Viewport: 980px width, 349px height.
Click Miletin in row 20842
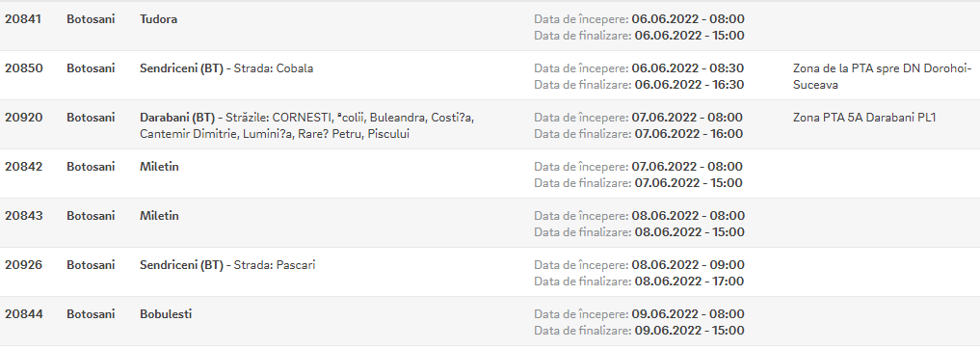point(159,167)
